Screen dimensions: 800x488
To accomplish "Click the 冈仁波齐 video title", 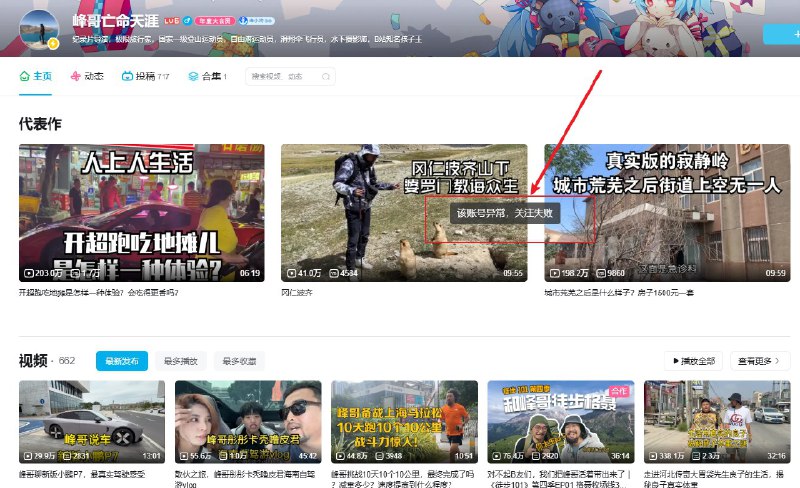I will click(x=297, y=292).
